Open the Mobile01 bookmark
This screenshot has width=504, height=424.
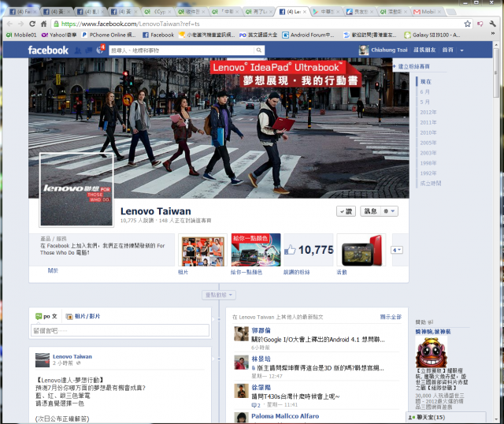(x=21, y=35)
